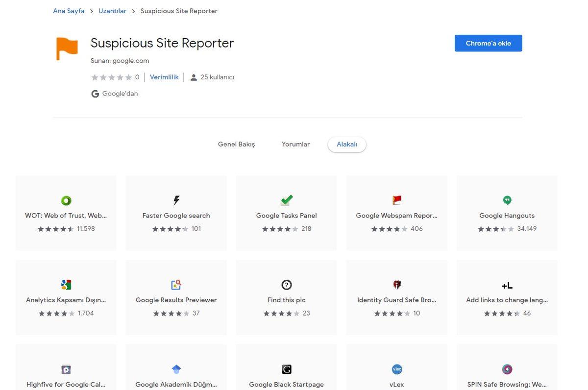Click the red flag Google Webspam Report icon
The width and height of the screenshot is (588, 390).
(x=396, y=200)
